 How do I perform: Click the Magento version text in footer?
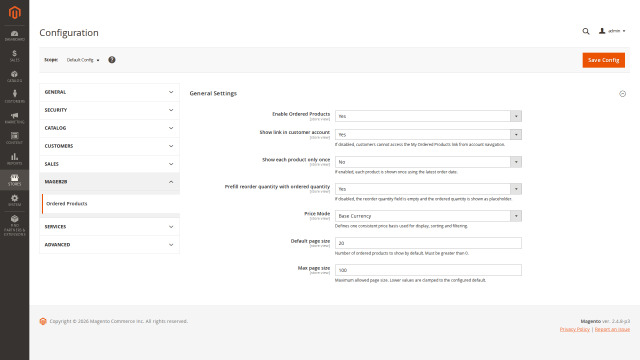(x=605, y=322)
